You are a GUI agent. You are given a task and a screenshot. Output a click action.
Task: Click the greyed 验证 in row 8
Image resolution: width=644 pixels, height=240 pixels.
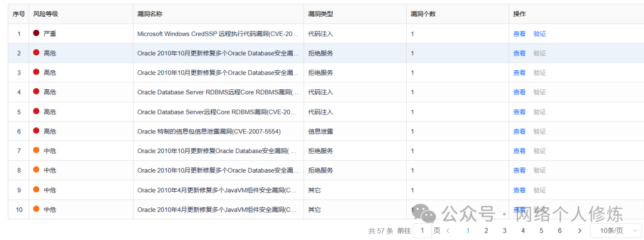click(540, 170)
